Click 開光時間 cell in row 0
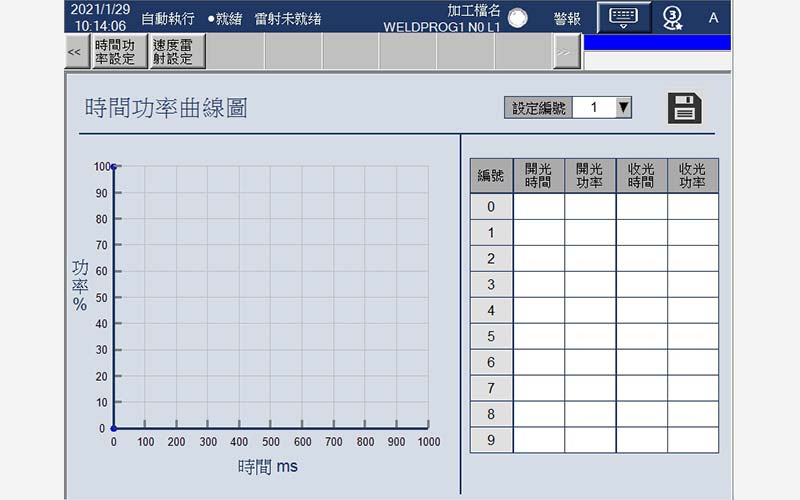This screenshot has width=800, height=500. (539, 207)
